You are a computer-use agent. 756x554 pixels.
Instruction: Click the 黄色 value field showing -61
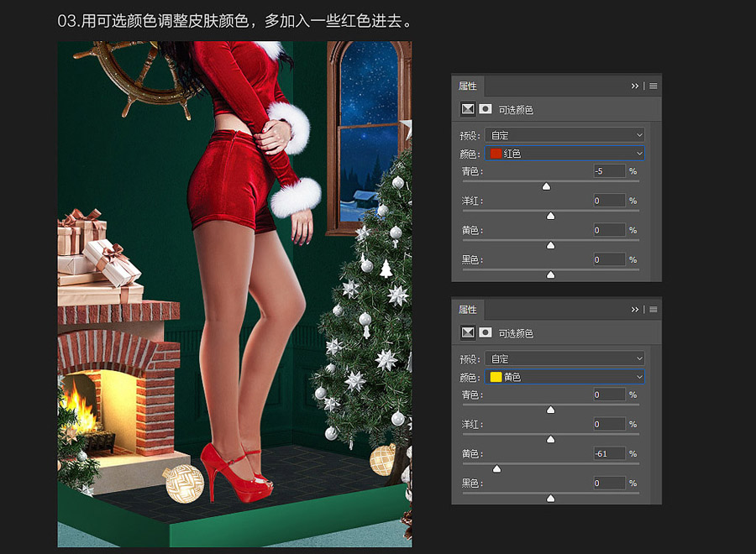point(609,453)
